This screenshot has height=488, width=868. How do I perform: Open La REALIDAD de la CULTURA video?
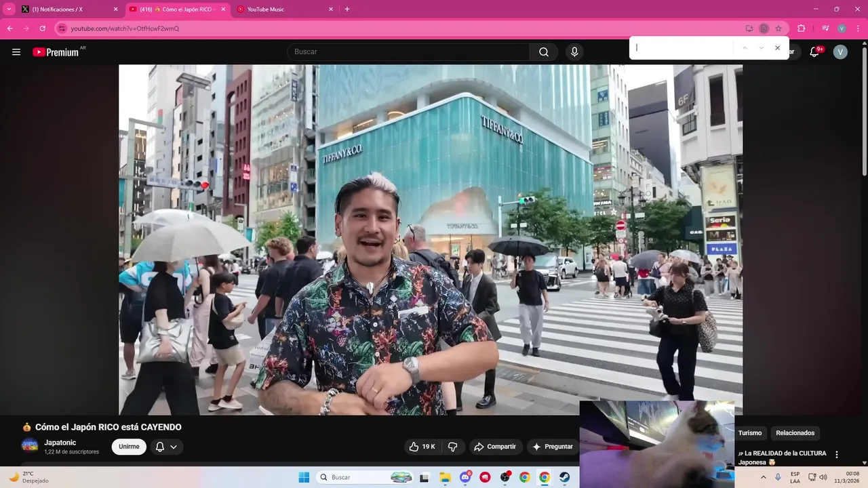click(782, 457)
